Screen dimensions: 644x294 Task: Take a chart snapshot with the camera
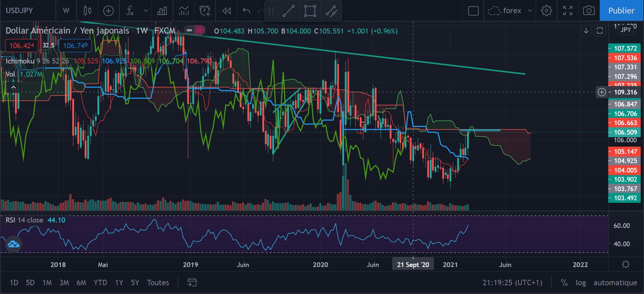589,11
